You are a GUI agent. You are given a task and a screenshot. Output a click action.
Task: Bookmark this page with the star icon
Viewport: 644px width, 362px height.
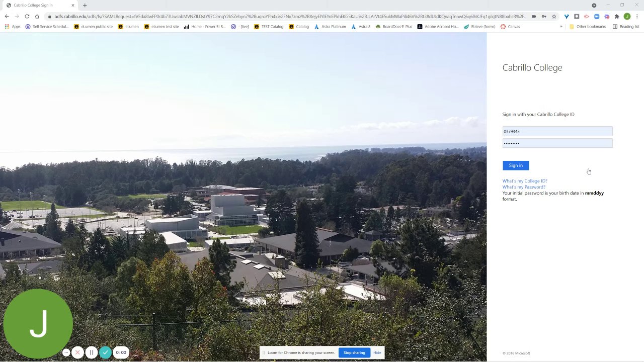coord(554,16)
